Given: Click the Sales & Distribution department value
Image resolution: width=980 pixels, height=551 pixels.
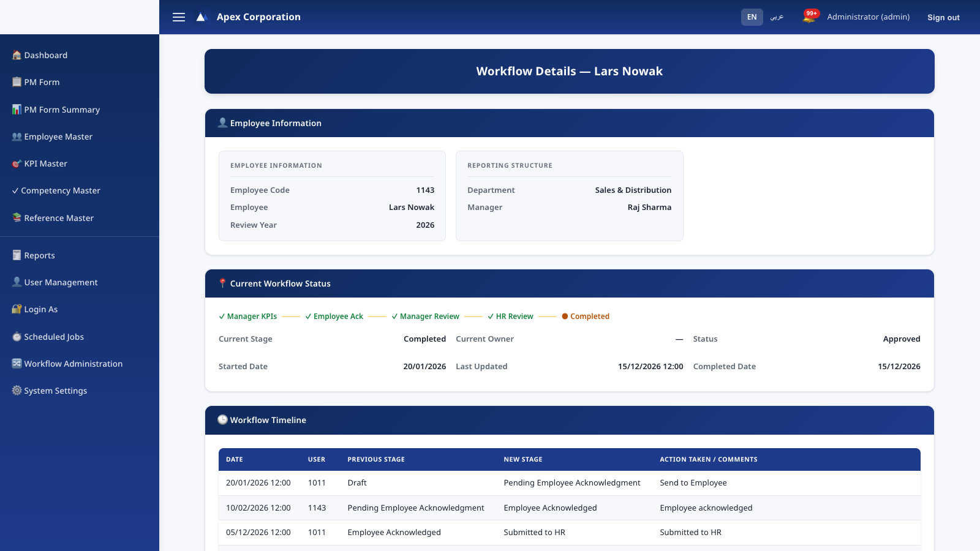Looking at the screenshot, I should [633, 190].
